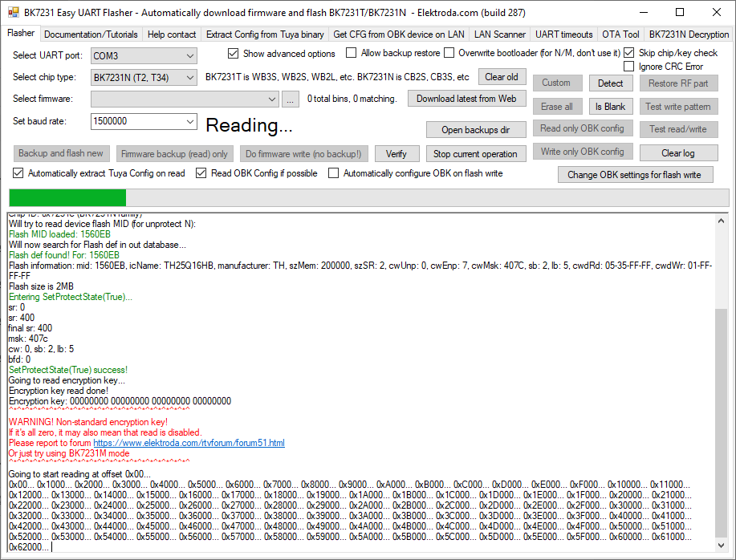Viewport: 736px width, 560px height.
Task: Click Stop current operation
Action: pyautogui.click(x=475, y=154)
